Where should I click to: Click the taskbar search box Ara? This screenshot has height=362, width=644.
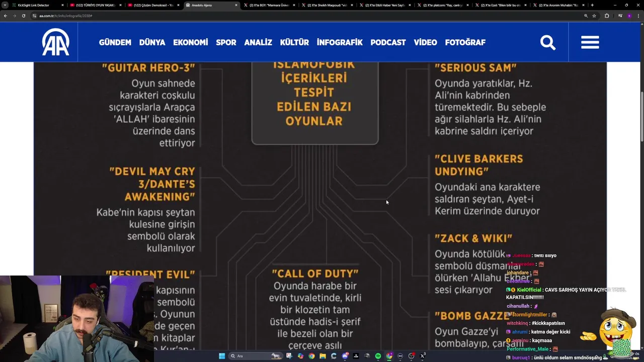[256, 356]
